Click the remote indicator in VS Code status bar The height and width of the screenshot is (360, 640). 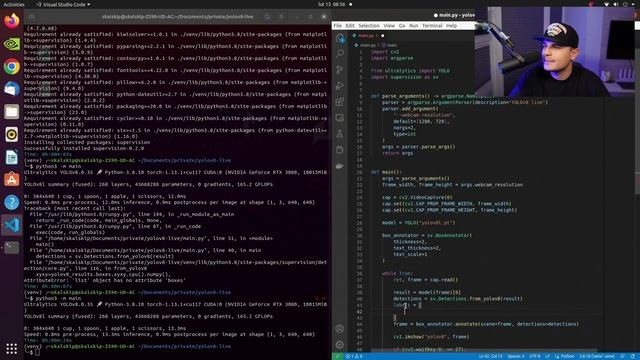[338, 356]
